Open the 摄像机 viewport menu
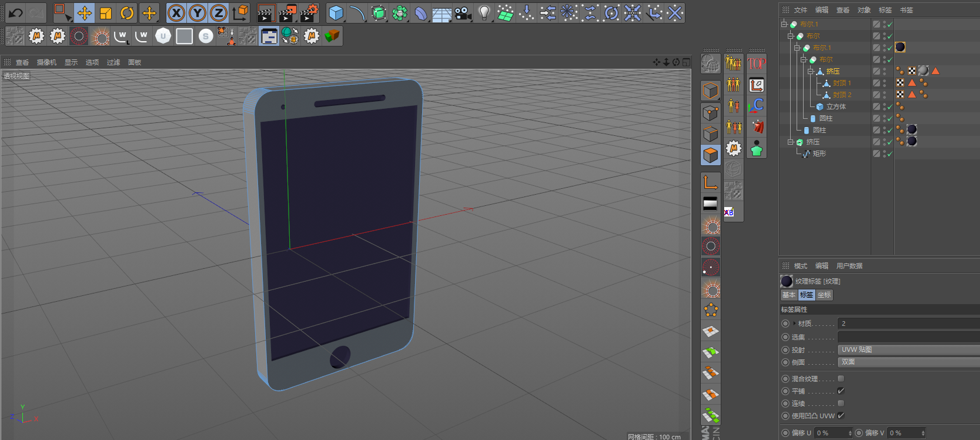 (x=46, y=62)
